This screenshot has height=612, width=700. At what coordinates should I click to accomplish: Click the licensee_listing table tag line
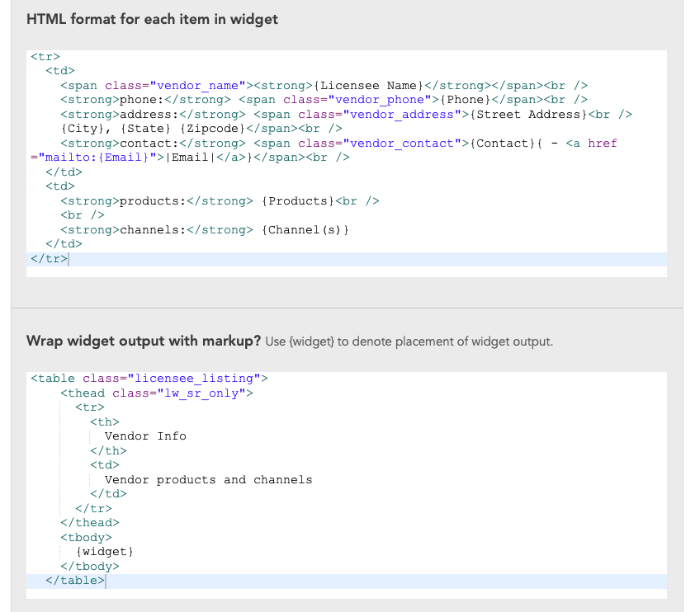[x=149, y=379]
